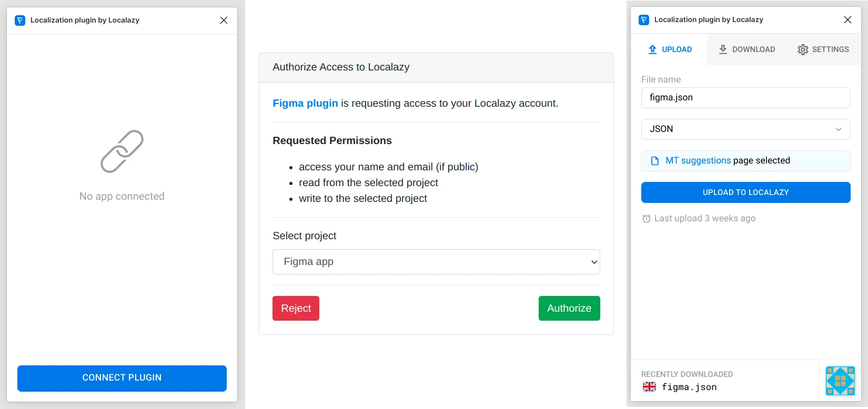The height and width of the screenshot is (409, 868).
Task: Click the page document icon beside MT suggestions
Action: 655,161
